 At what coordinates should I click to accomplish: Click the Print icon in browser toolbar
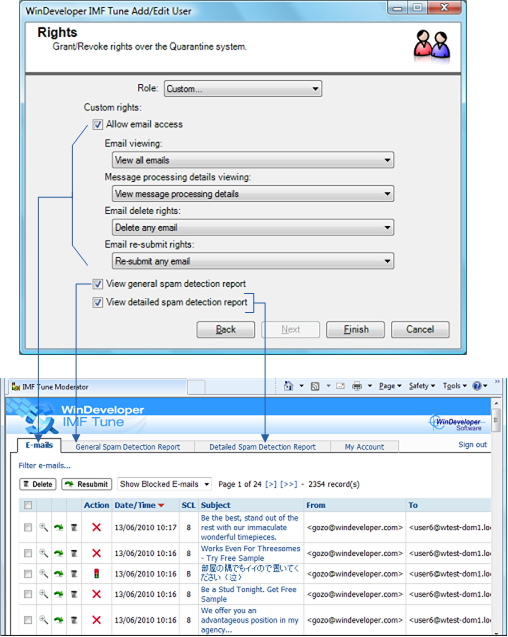357,386
